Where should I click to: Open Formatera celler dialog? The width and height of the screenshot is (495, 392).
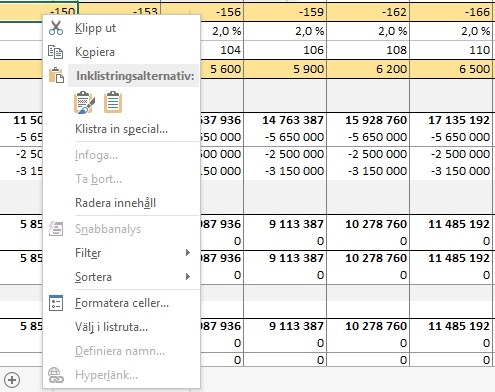122,303
